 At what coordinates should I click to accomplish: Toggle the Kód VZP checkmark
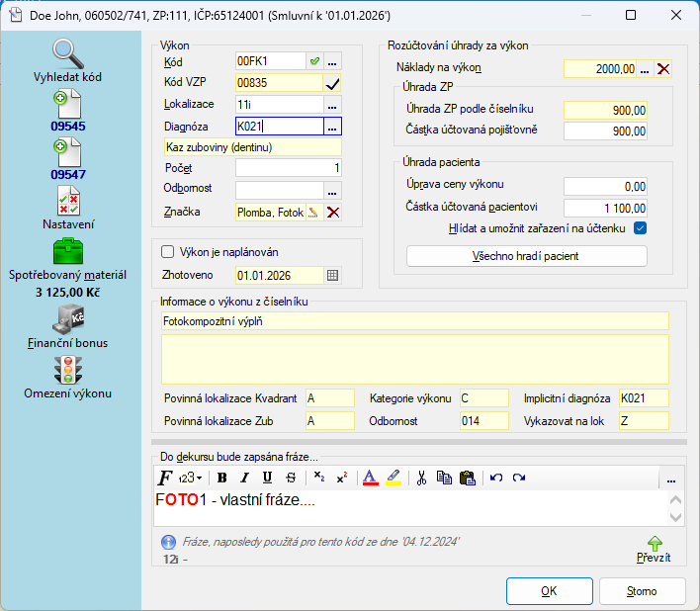333,83
